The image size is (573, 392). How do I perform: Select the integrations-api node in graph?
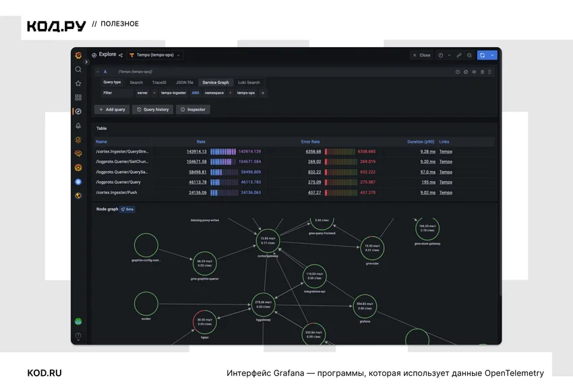pyautogui.click(x=314, y=276)
